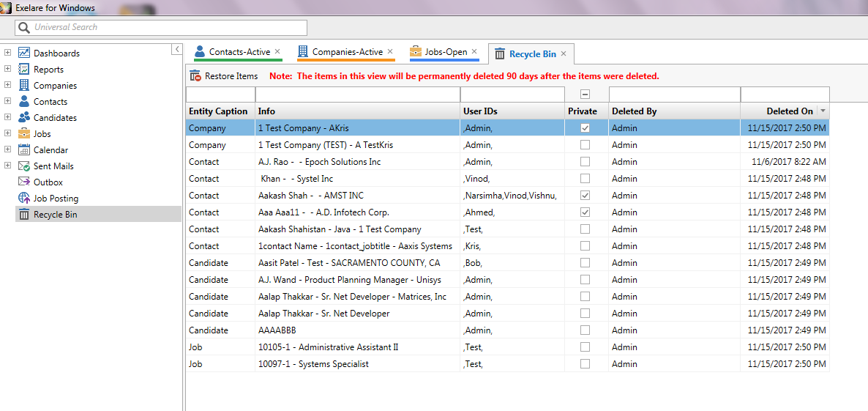The image size is (868, 411).
Task: Click the Reports icon in sidebar
Action: [24, 69]
